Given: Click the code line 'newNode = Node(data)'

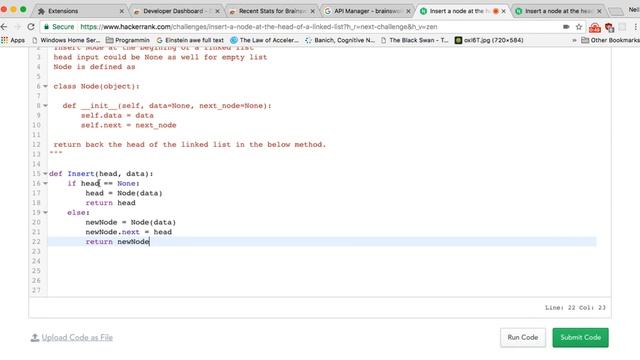Looking at the screenshot, I should [131, 222].
